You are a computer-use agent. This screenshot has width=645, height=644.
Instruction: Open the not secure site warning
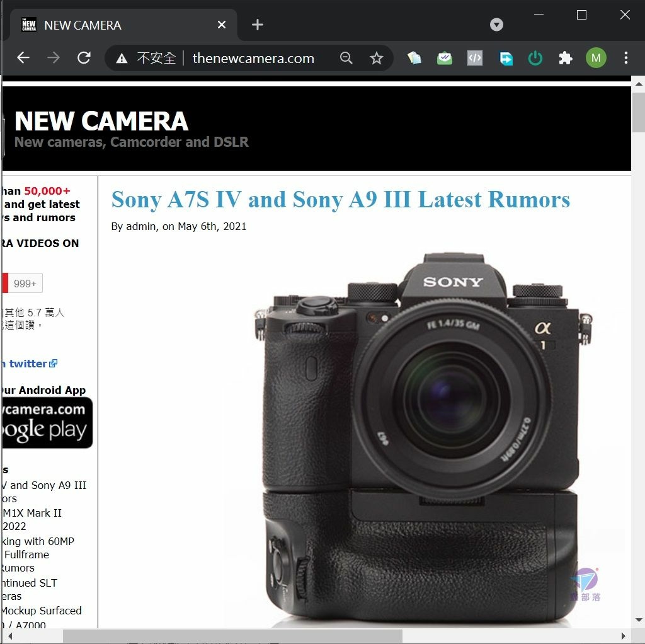[146, 58]
